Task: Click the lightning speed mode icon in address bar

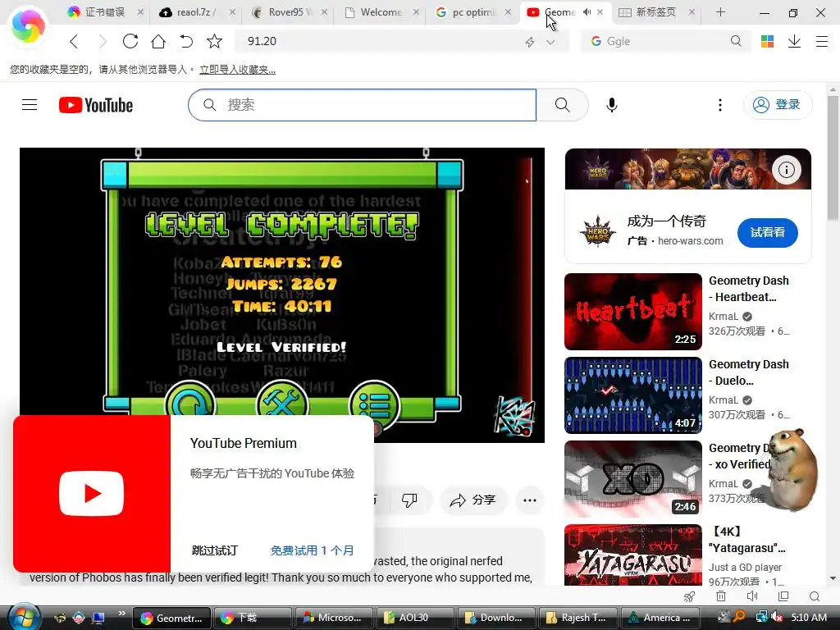Action: pos(530,42)
